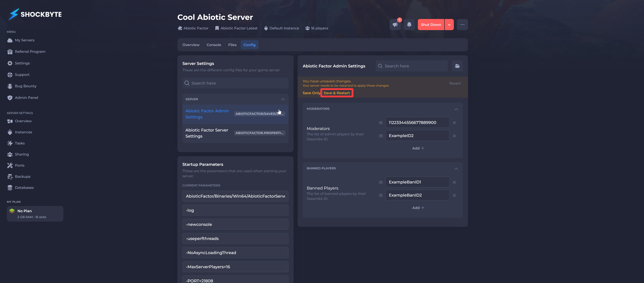Switch to the Overview tab

(x=191, y=45)
